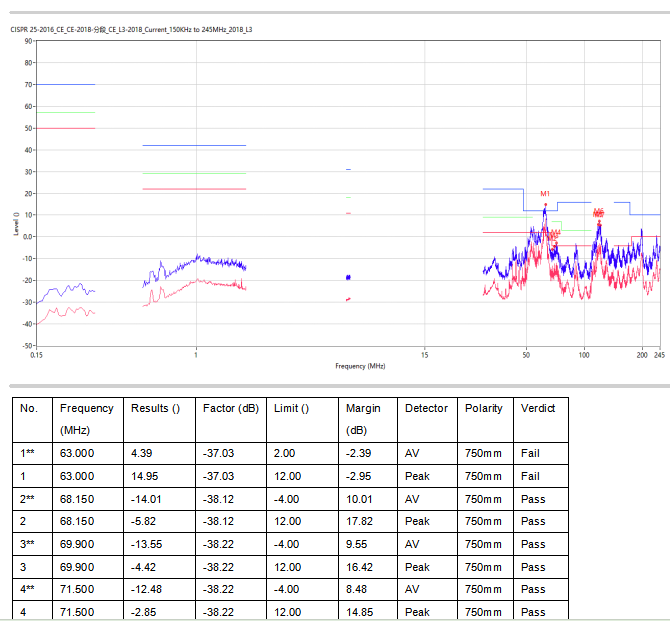
Task: Click the 'Frequency (MHz)' x-axis label below the chart
Action: 360,366
